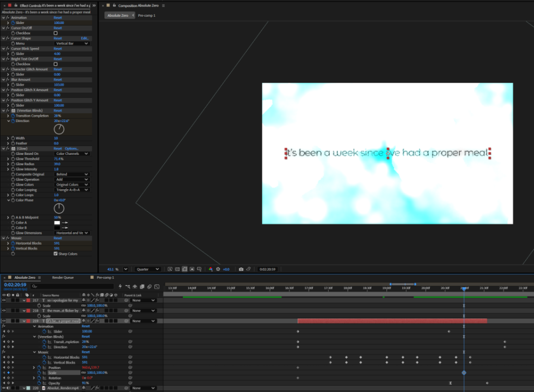The image size is (534, 392).
Task: Click the Fast Previews icon in viewer toolbar
Action: click(x=169, y=269)
